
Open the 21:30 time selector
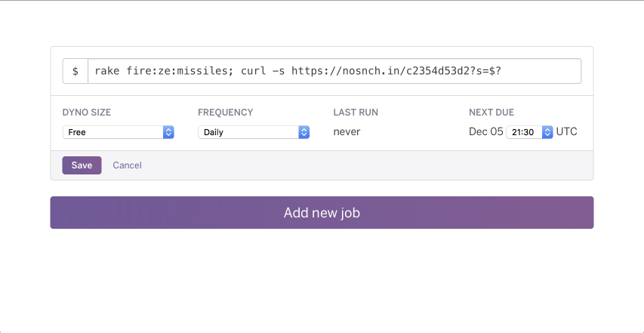click(529, 132)
